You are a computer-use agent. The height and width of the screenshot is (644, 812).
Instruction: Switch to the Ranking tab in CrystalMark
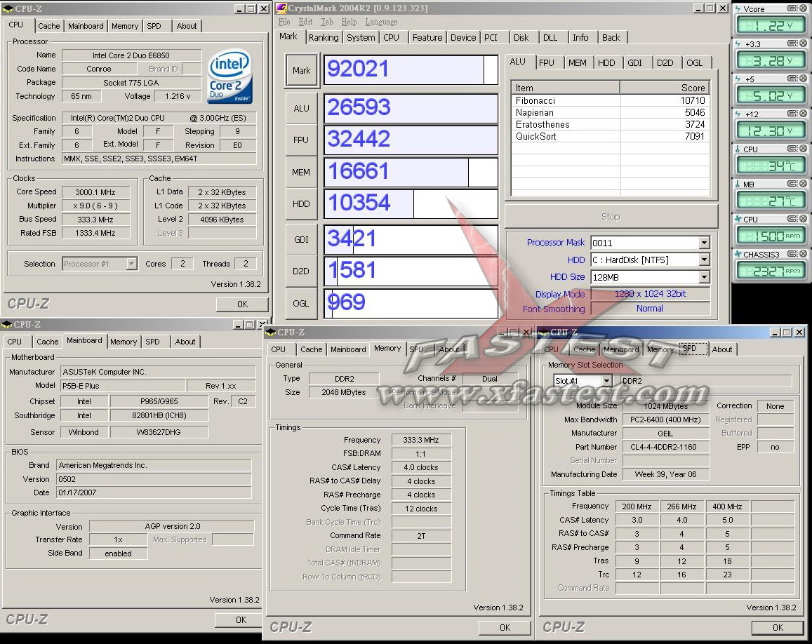[x=324, y=38]
